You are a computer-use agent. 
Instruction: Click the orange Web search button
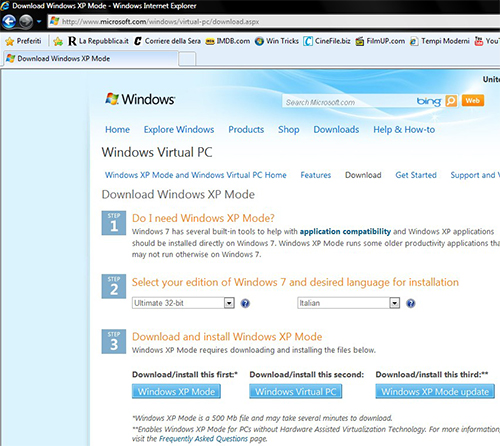[473, 101]
